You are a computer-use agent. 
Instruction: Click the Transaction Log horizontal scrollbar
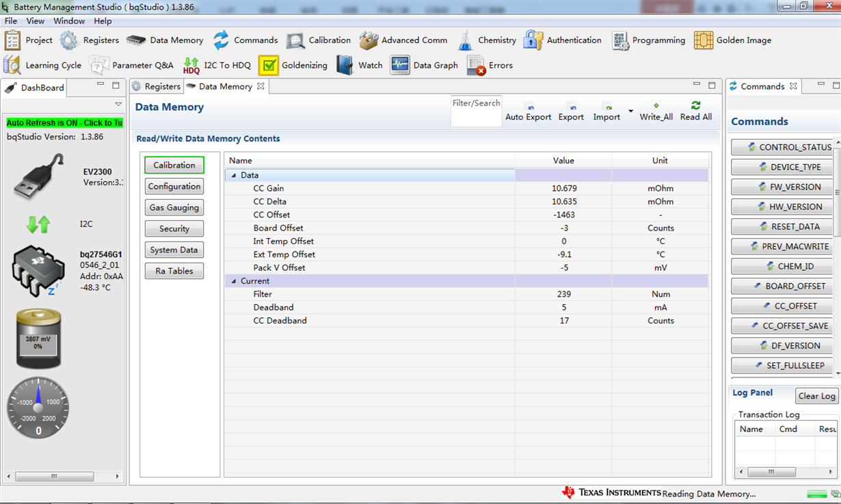coord(786,472)
